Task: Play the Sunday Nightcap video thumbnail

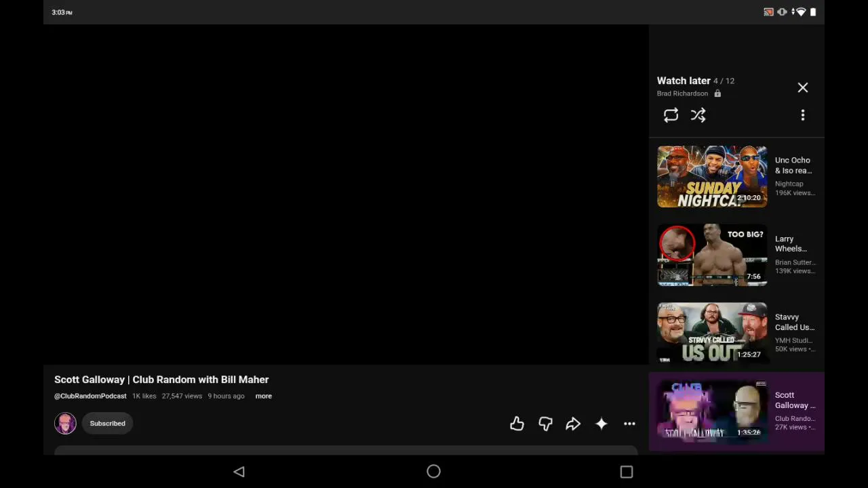Action: click(x=712, y=176)
